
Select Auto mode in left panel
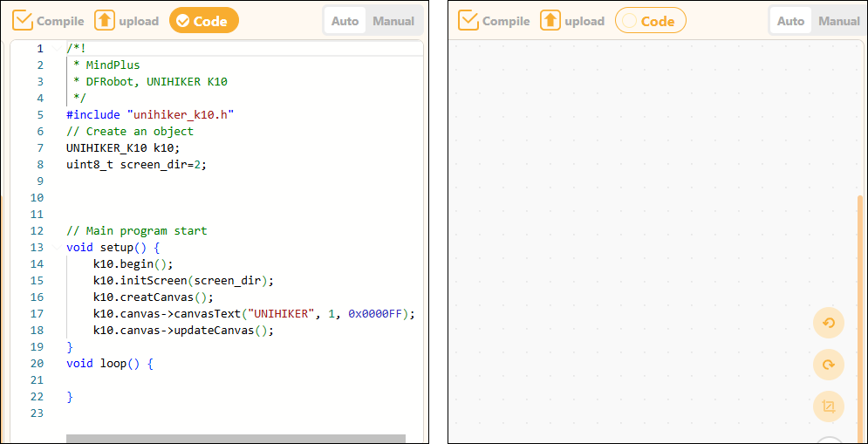[x=345, y=21]
